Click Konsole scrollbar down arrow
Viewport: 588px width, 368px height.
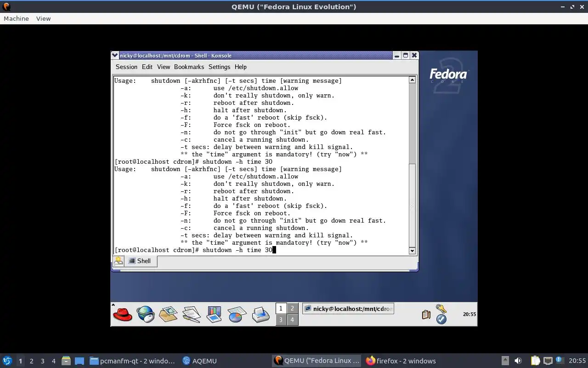[x=412, y=251]
